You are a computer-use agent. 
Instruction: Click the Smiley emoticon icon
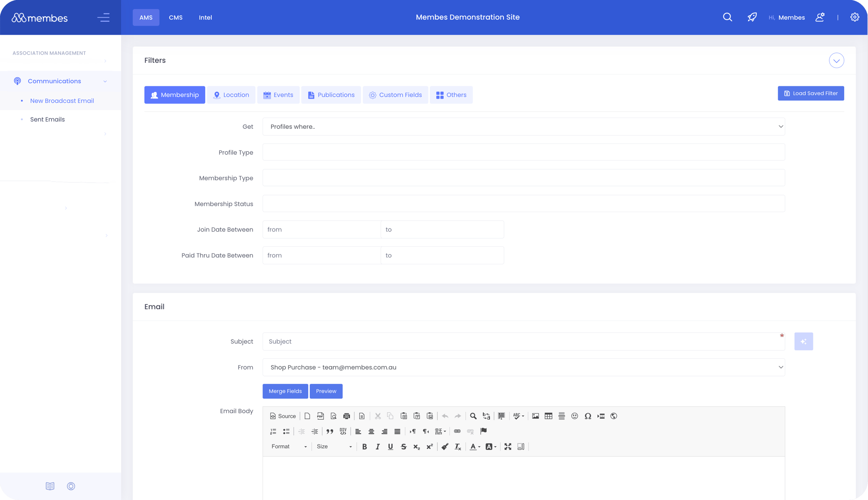tap(575, 416)
